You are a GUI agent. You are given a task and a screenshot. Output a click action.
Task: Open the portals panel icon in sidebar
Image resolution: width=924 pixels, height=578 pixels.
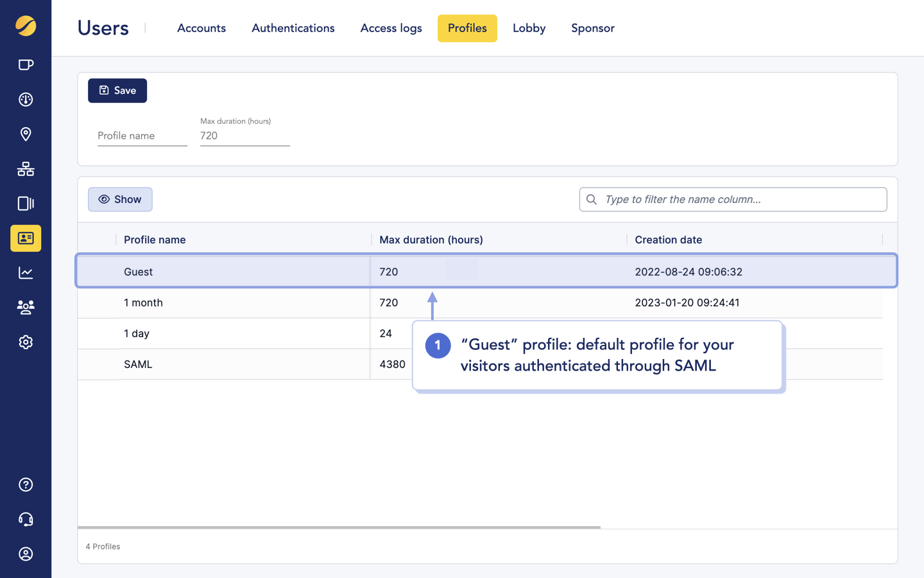(x=26, y=204)
